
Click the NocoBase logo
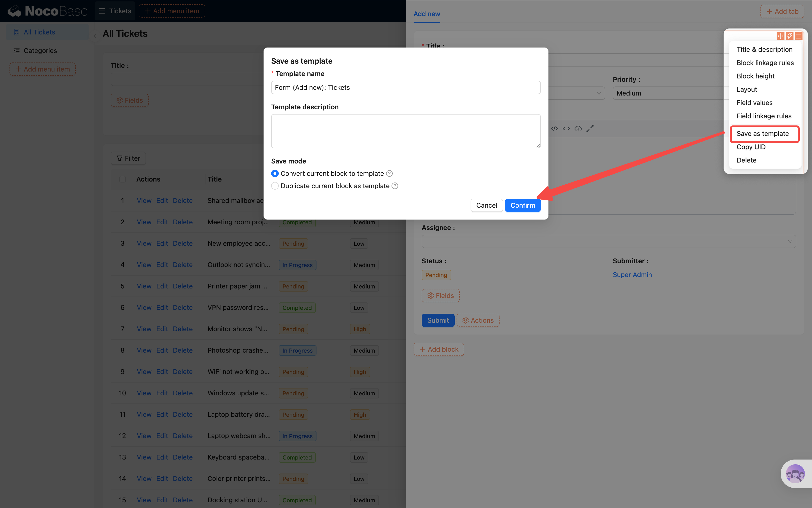(48, 11)
